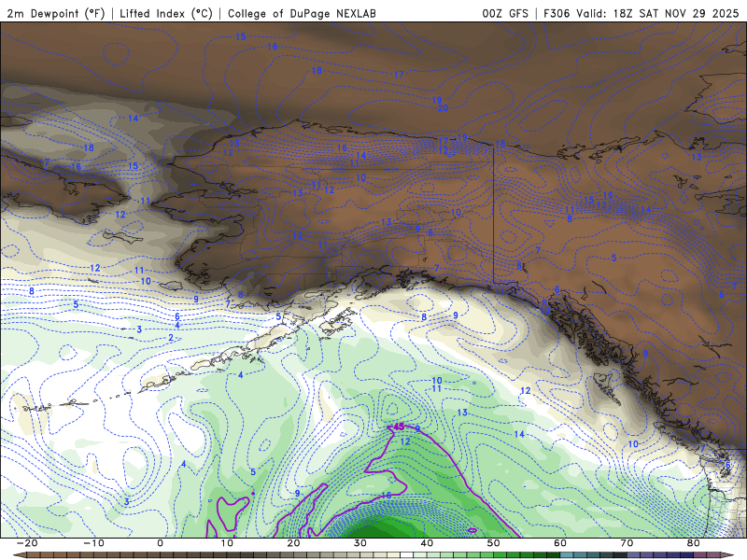
Task: Click the "2m Dewpoint (°F)" header title
Action: click(x=55, y=13)
